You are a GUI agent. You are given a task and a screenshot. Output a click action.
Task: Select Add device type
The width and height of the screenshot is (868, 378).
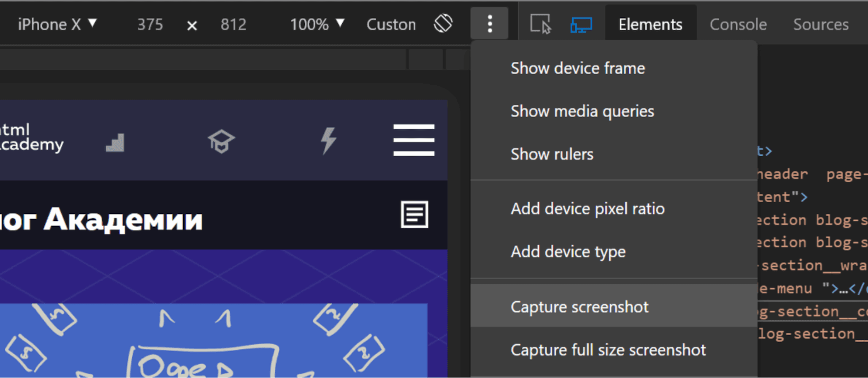(x=614, y=251)
